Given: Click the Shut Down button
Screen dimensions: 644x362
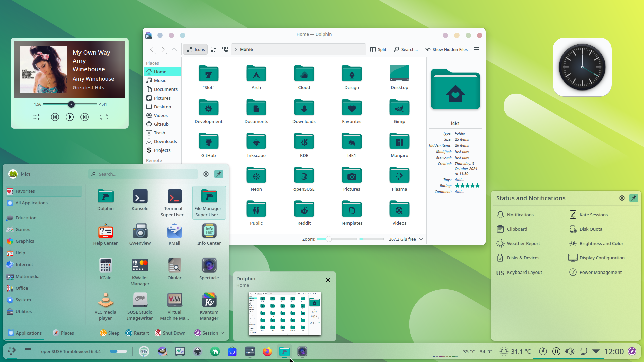Looking at the screenshot, I should point(170,333).
